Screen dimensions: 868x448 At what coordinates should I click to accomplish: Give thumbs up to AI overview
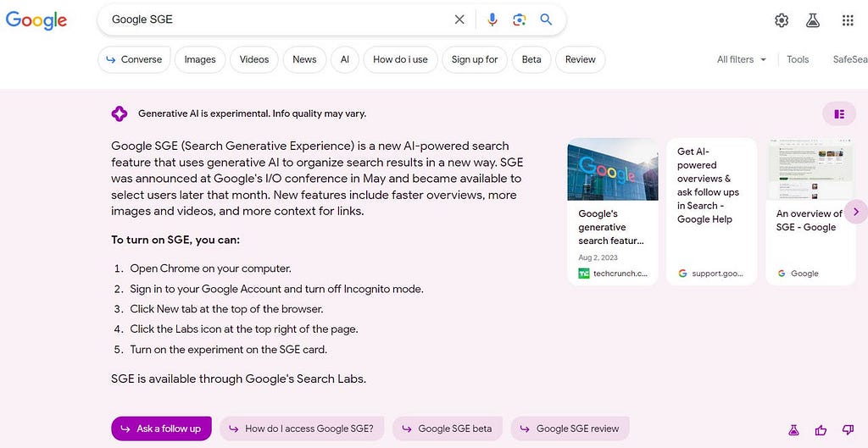tap(821, 429)
